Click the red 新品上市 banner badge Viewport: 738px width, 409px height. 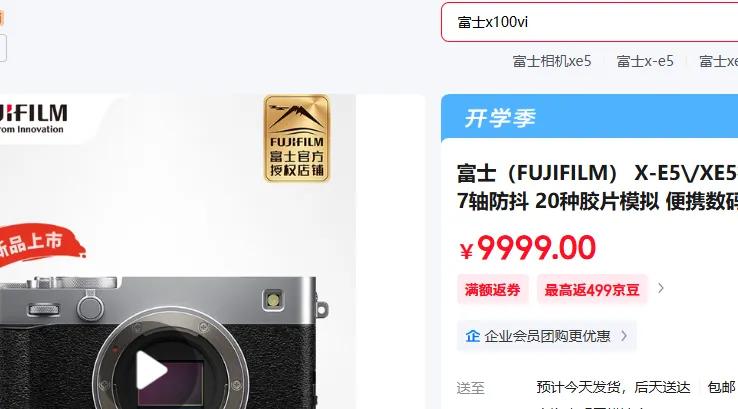click(39, 244)
